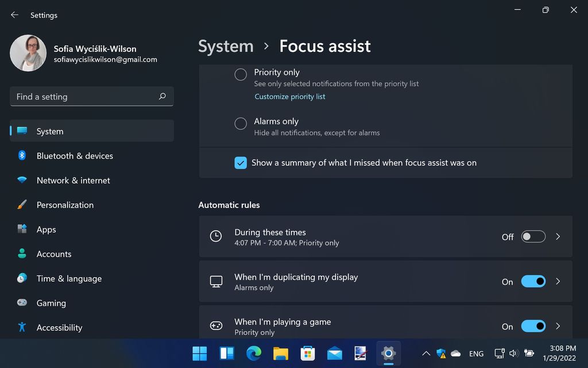The height and width of the screenshot is (368, 588).
Task: Open the 'Customize priority list' link
Action: pyautogui.click(x=290, y=97)
